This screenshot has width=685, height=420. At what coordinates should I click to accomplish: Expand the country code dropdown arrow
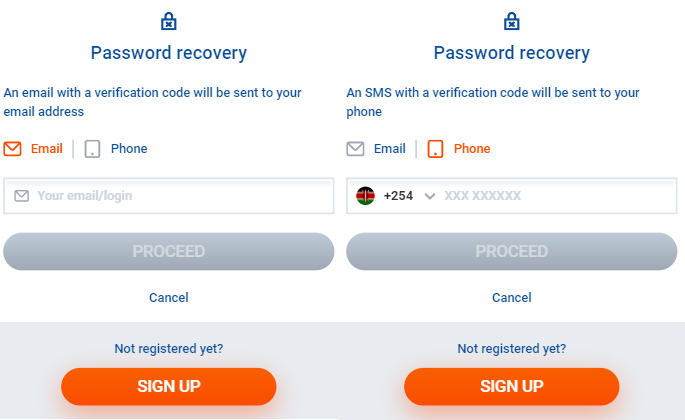pyautogui.click(x=430, y=196)
